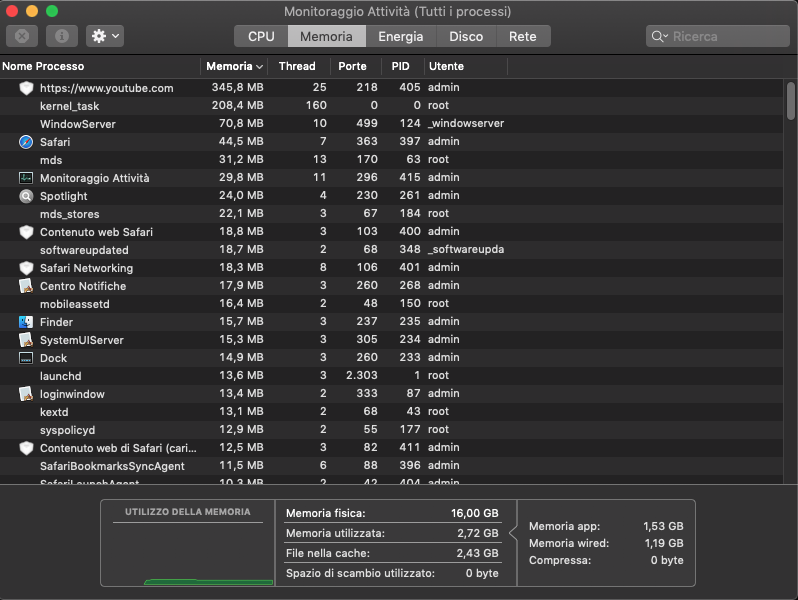Select mds_stores process name
The width and height of the screenshot is (798, 600).
click(x=70, y=214)
